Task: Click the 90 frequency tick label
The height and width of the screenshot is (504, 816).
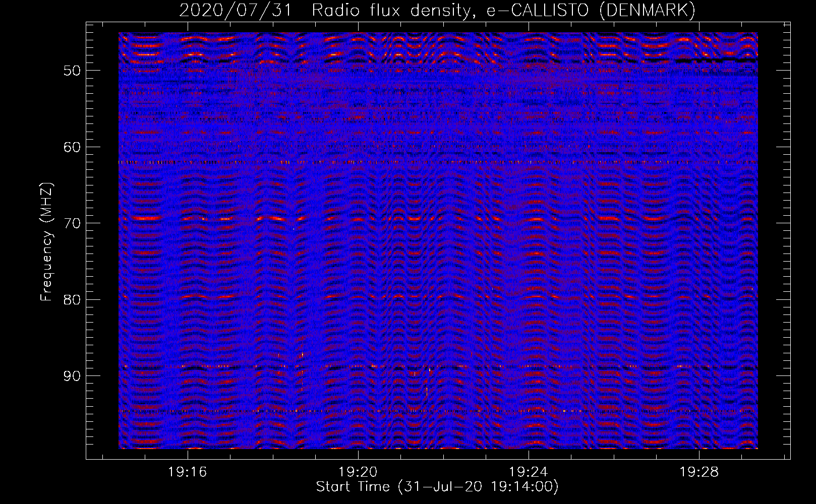Action: point(72,376)
